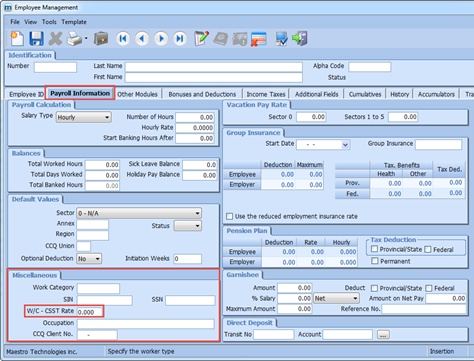Image resolution: width=474 pixels, height=361 pixels.
Task: Open the Salary Type dropdown
Action: click(84, 117)
